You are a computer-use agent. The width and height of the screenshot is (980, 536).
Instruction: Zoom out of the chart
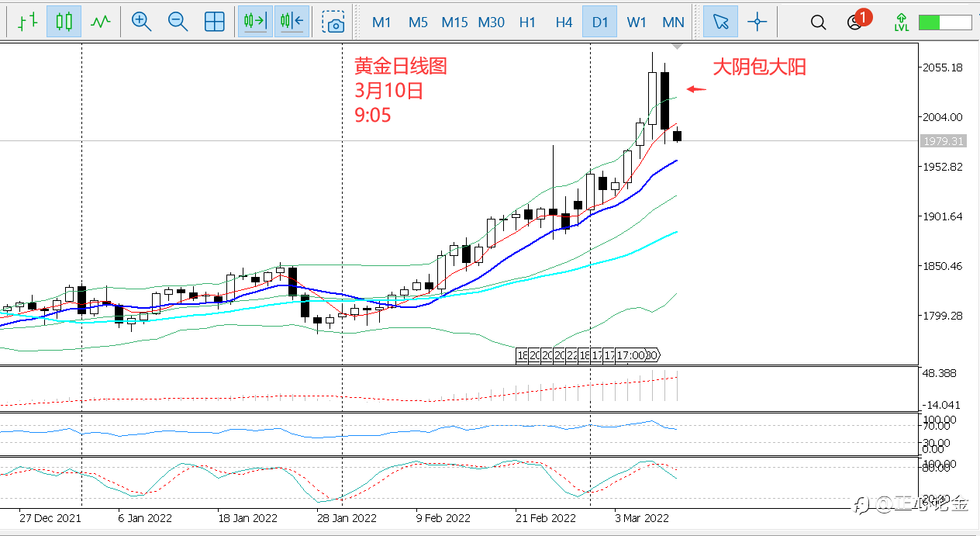[178, 22]
